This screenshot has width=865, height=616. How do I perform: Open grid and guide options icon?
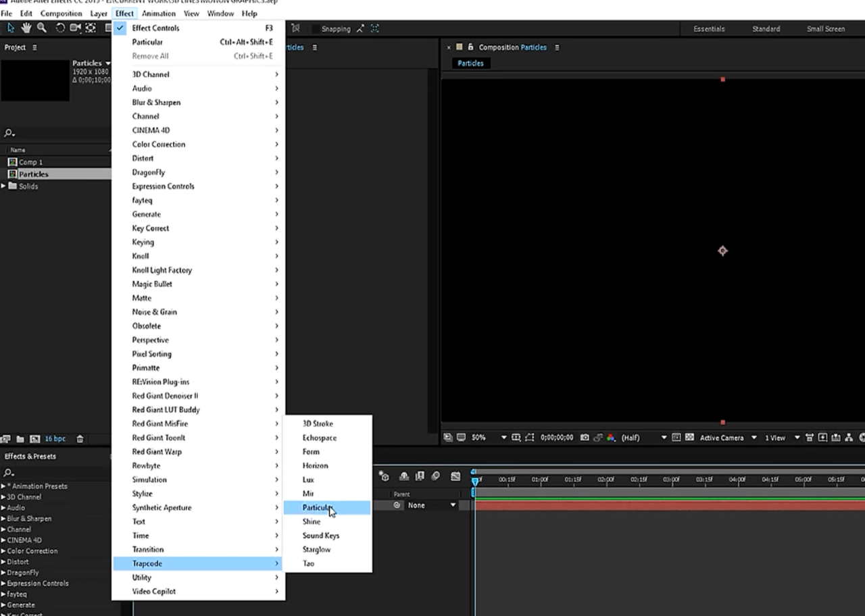click(x=516, y=438)
